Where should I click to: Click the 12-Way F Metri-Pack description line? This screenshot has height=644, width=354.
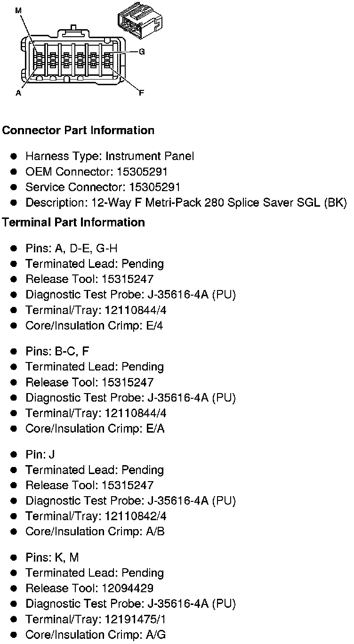(x=185, y=203)
